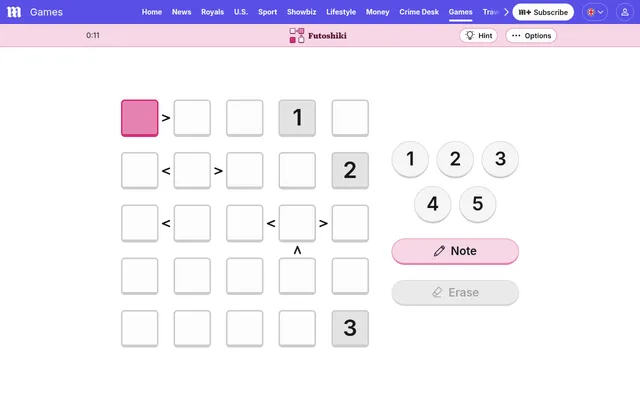Click the Subscribe button

(x=543, y=12)
